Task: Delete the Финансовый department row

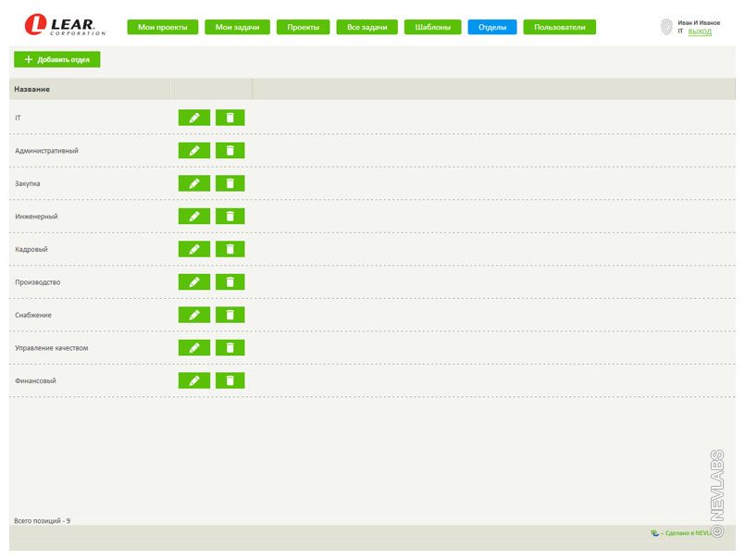Action: coord(230,380)
